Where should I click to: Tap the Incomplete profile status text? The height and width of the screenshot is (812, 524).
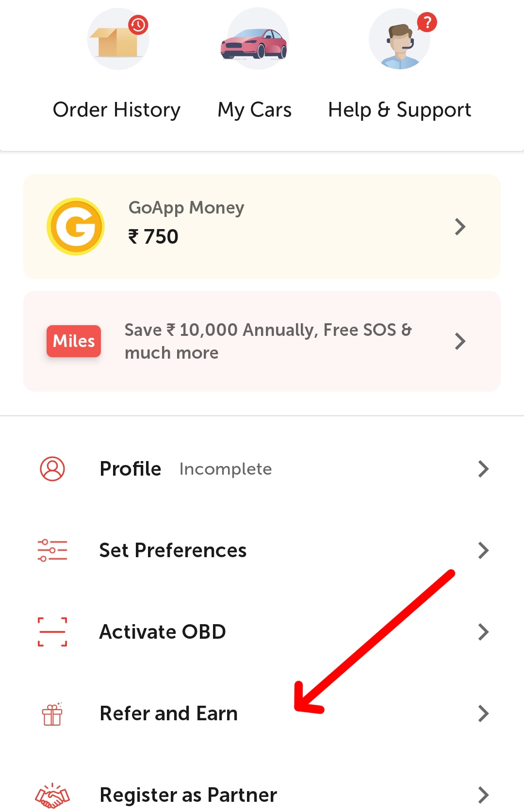point(226,469)
